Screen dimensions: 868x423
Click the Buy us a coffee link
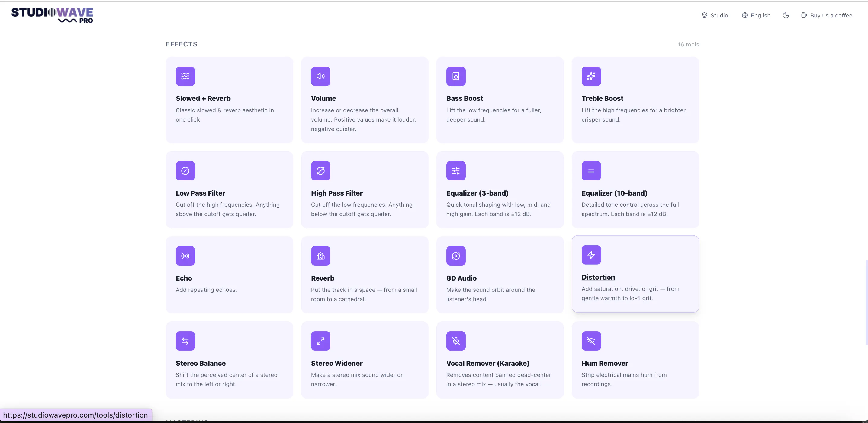click(827, 15)
